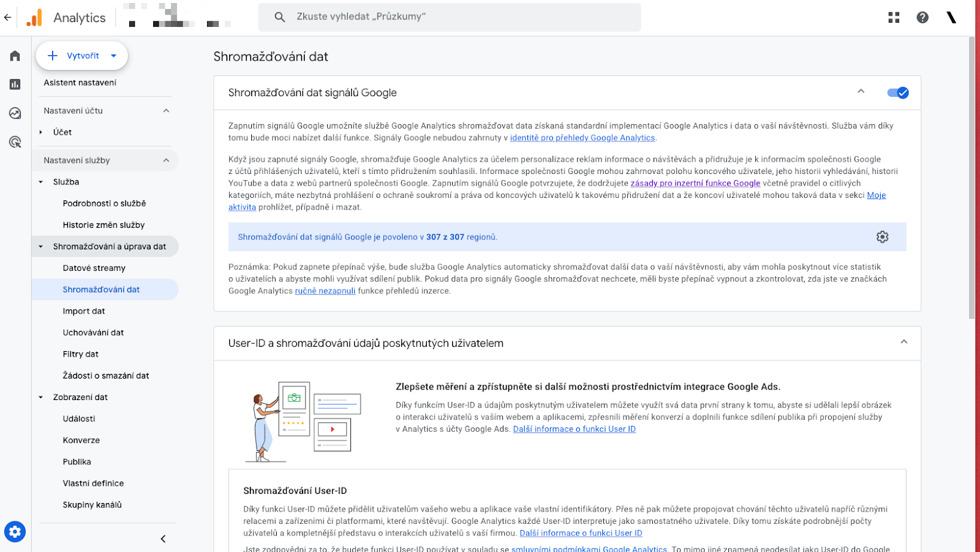The height and width of the screenshot is (552, 980).
Task: Open link under Google Ads integration heading
Action: point(575,429)
